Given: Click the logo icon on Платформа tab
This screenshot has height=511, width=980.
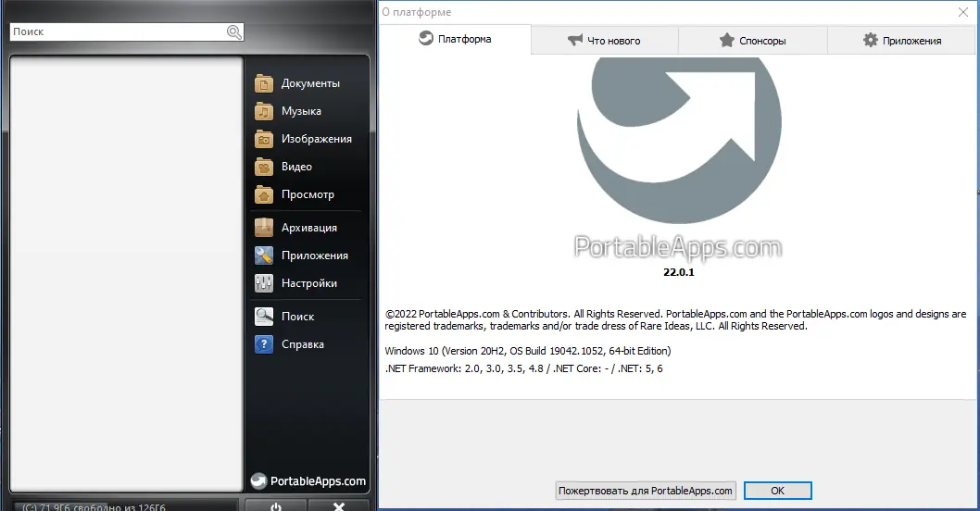Looking at the screenshot, I should point(426,38).
